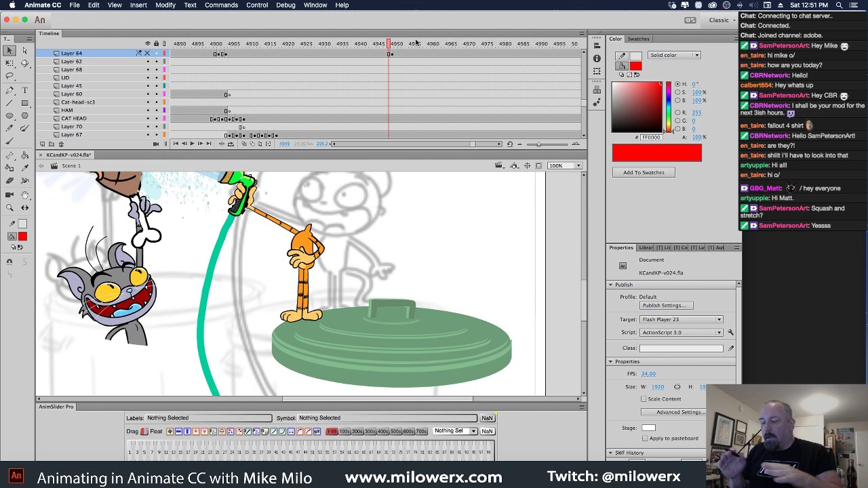Select the Width tool
The height and width of the screenshot is (488, 868).
coord(24,181)
